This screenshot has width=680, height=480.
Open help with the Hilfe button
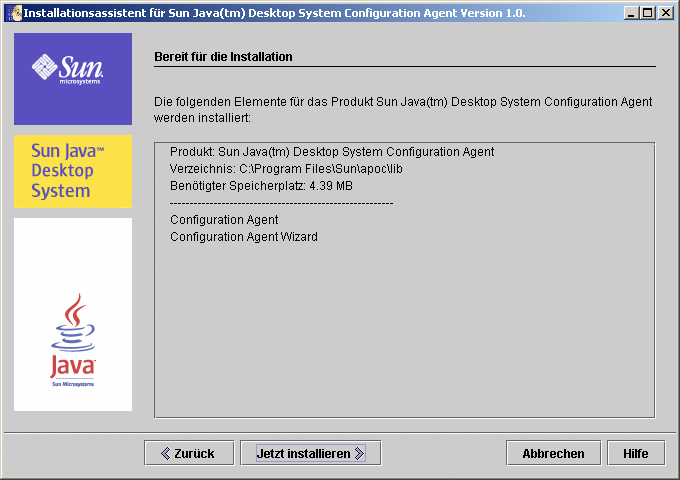636,453
